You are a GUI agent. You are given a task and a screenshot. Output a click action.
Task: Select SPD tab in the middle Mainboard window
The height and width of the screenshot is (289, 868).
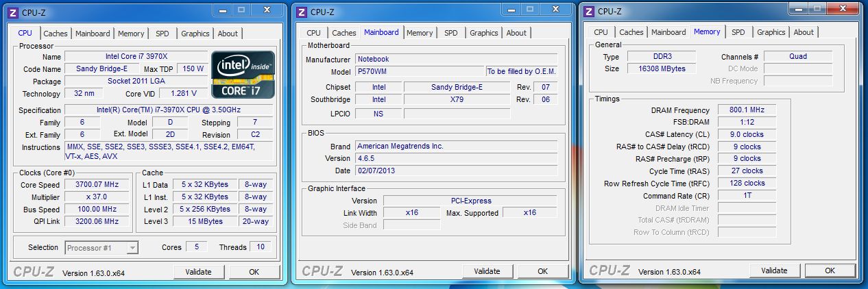coord(451,33)
